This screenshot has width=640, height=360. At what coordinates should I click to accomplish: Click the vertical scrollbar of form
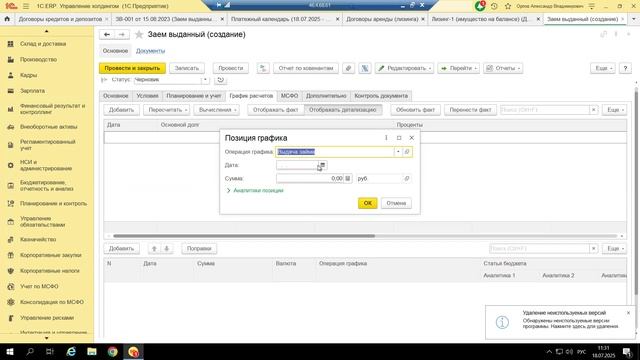(636, 192)
